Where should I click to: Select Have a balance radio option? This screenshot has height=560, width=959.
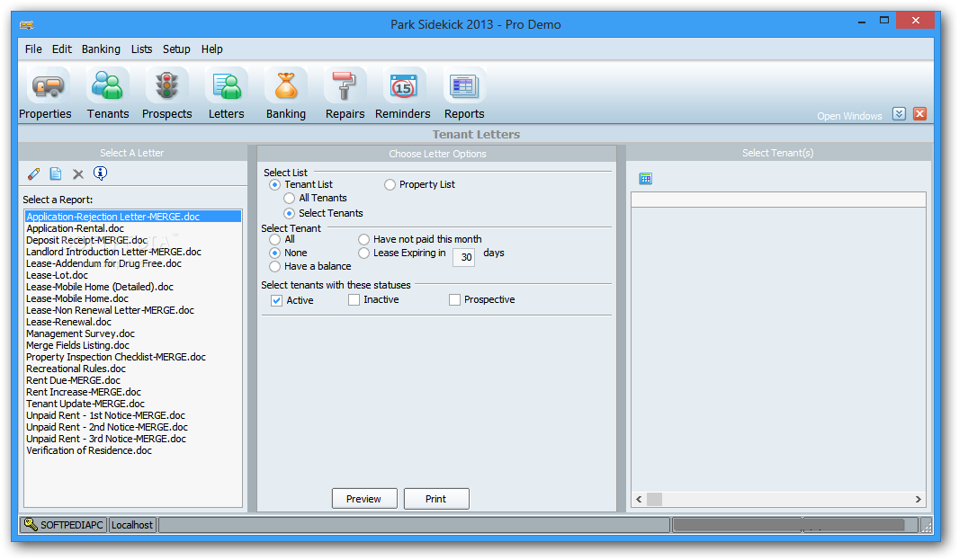(x=275, y=267)
